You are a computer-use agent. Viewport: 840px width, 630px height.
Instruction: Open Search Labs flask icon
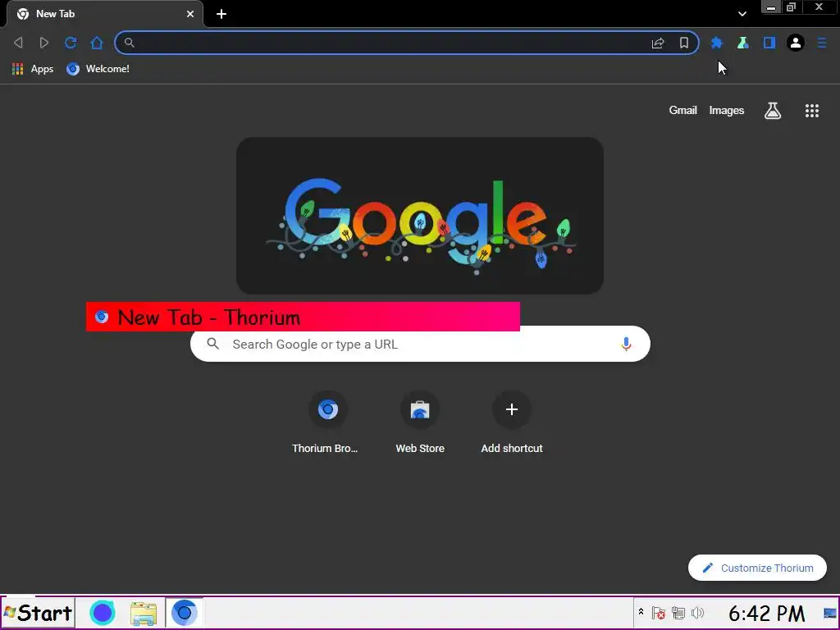(773, 111)
